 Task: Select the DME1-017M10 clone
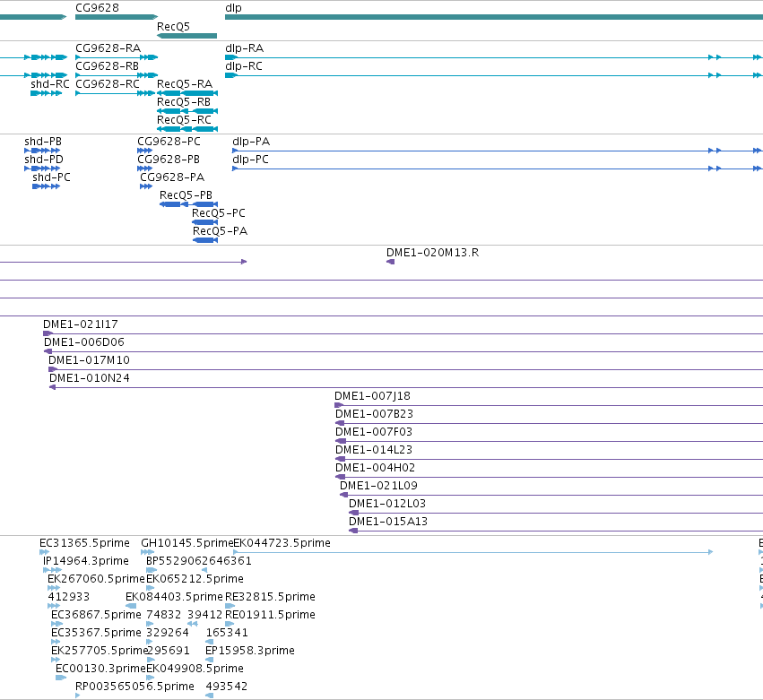coord(405,369)
